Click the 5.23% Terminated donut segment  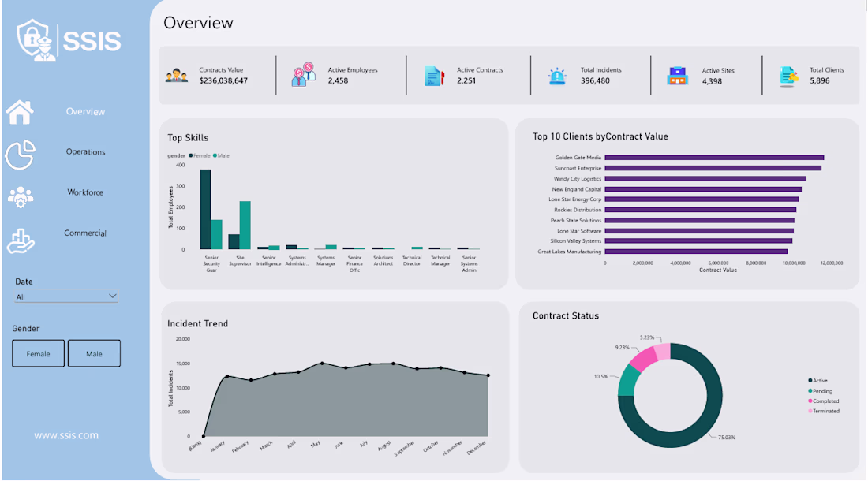(663, 351)
